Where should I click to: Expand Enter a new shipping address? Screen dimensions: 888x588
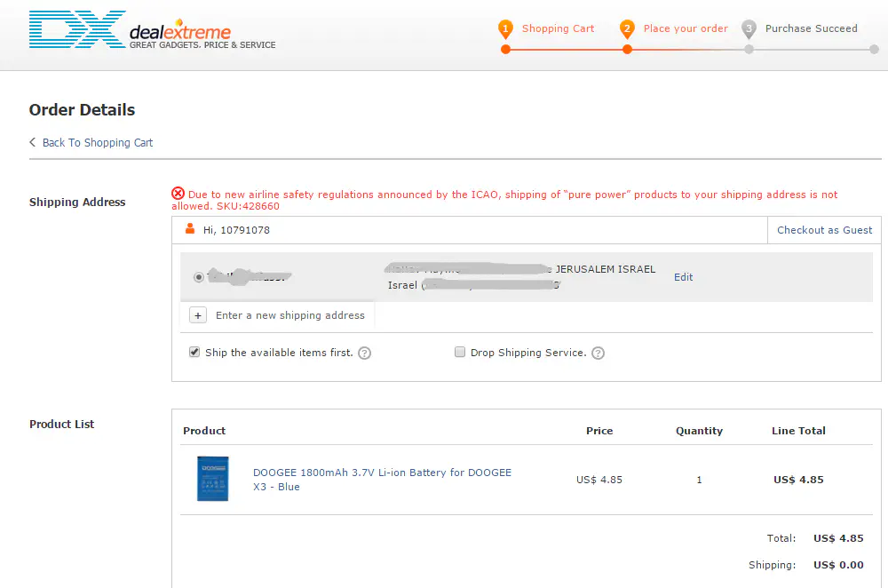tap(289, 315)
